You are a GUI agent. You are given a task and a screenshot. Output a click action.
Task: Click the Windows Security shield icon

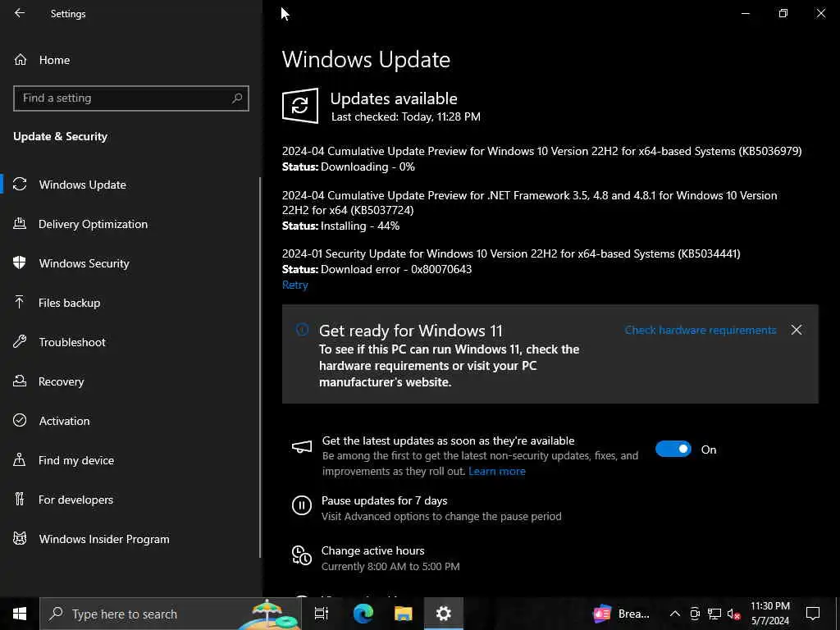20,262
